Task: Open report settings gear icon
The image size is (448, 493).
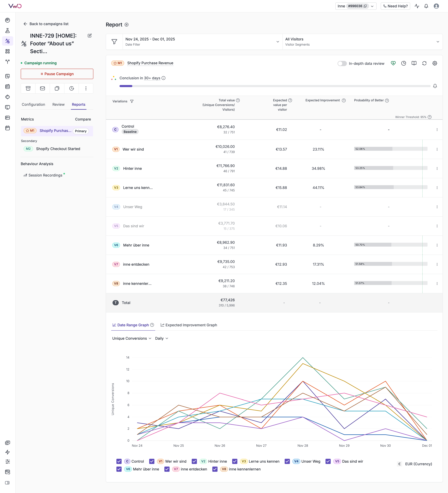Action: [435, 63]
